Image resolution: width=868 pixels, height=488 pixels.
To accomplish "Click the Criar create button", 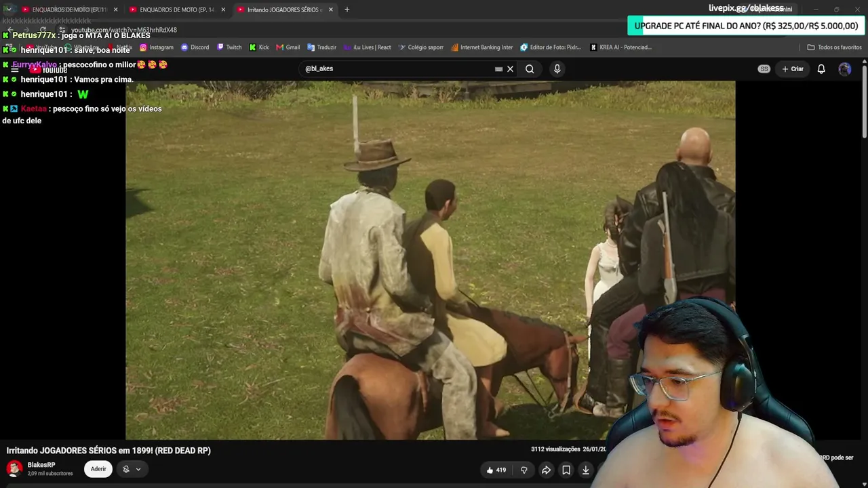I will coord(792,68).
